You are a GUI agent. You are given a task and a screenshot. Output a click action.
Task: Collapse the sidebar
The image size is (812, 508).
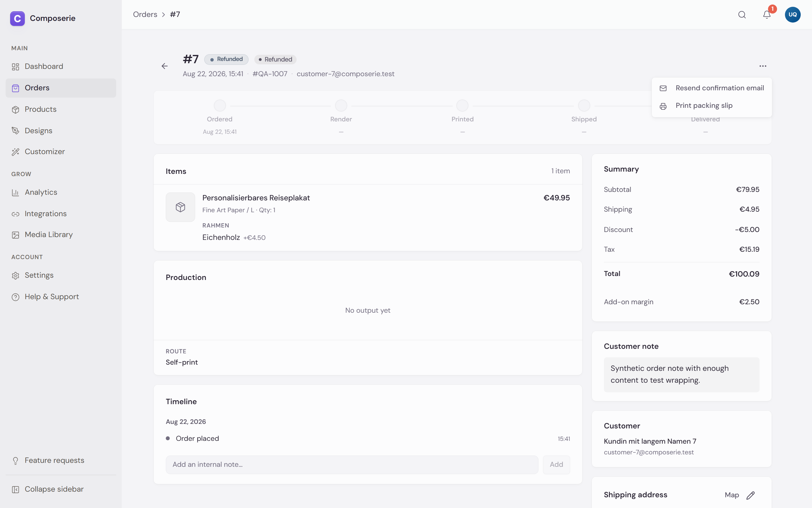61,489
